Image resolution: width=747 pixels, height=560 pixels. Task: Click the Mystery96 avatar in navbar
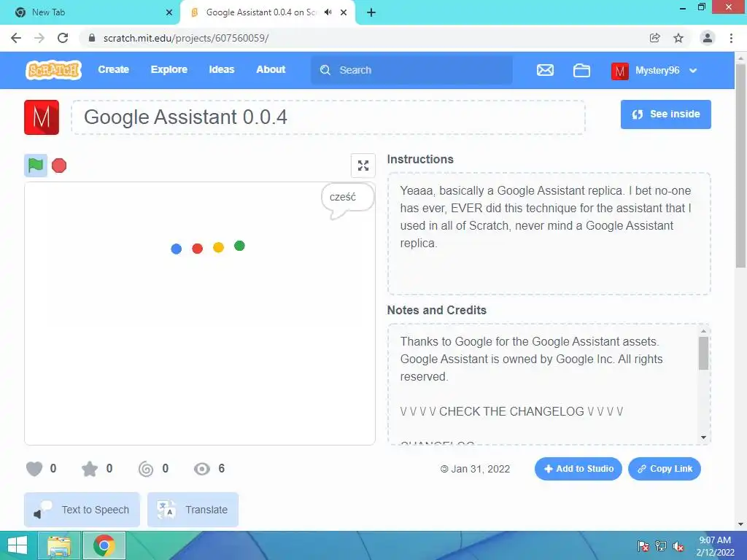[620, 71]
